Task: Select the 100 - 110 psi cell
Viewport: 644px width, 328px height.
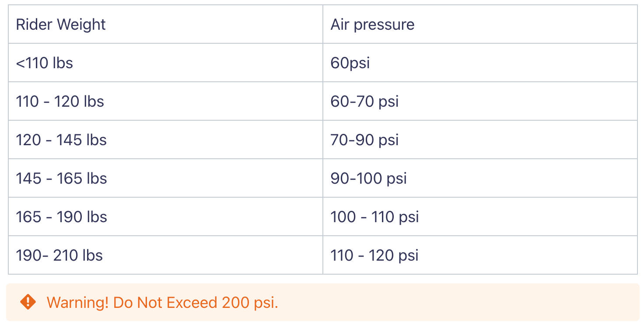Action: click(374, 217)
